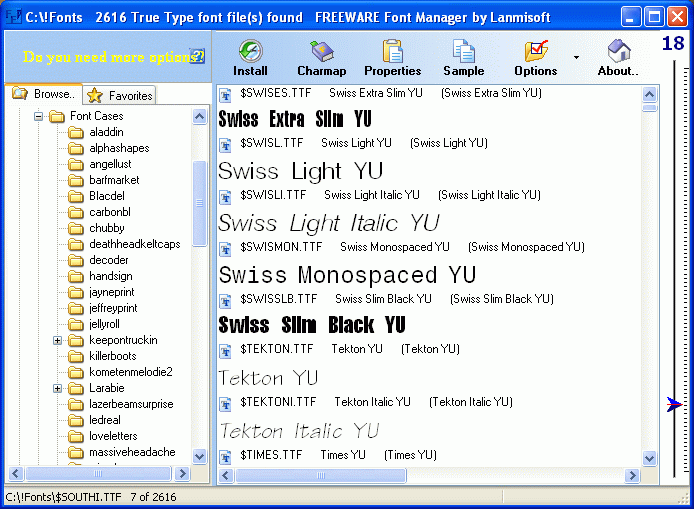This screenshot has width=694, height=509.
Task: Open the Options dialog
Action: point(536,58)
